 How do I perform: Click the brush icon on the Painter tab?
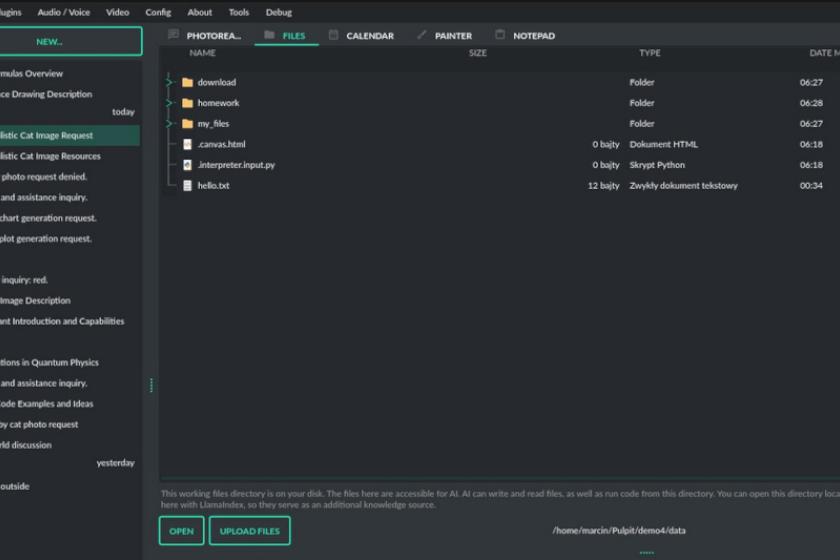click(422, 35)
